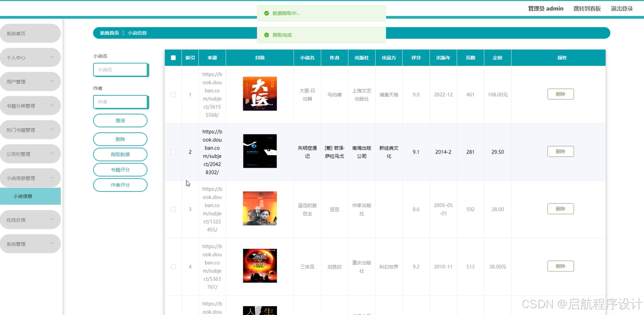Screen dimensions: 644x315
Task: Click the 作者 column header
Action: (334, 58)
